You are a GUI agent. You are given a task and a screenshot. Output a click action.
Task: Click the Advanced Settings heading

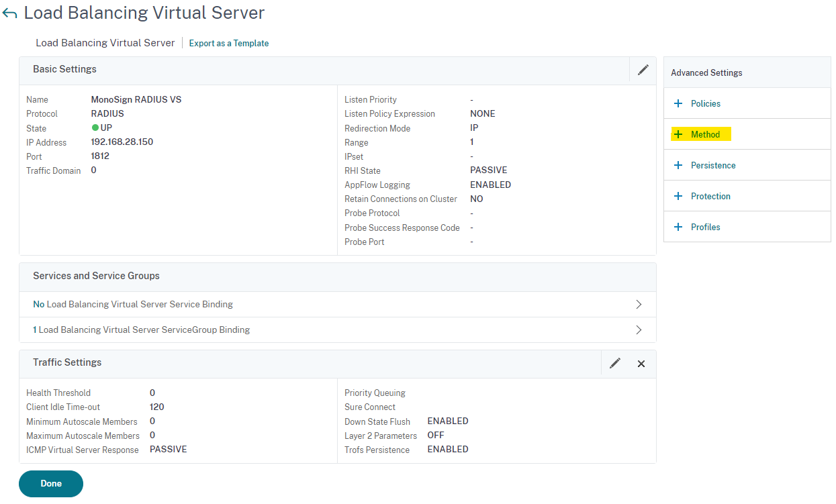pyautogui.click(x=706, y=72)
